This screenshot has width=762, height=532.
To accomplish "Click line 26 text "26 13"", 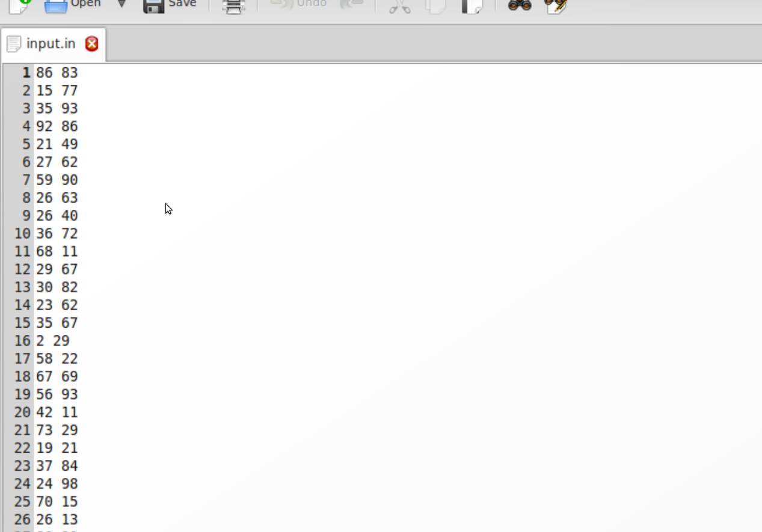I will coord(57,519).
